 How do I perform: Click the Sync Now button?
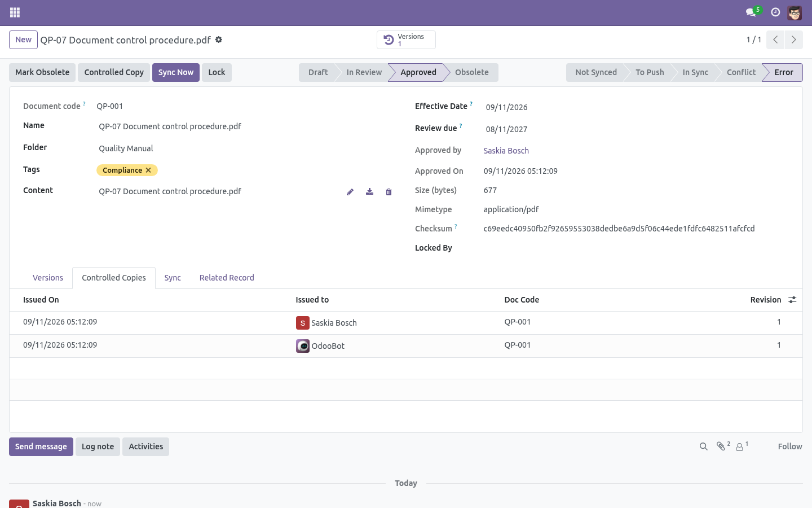click(176, 72)
